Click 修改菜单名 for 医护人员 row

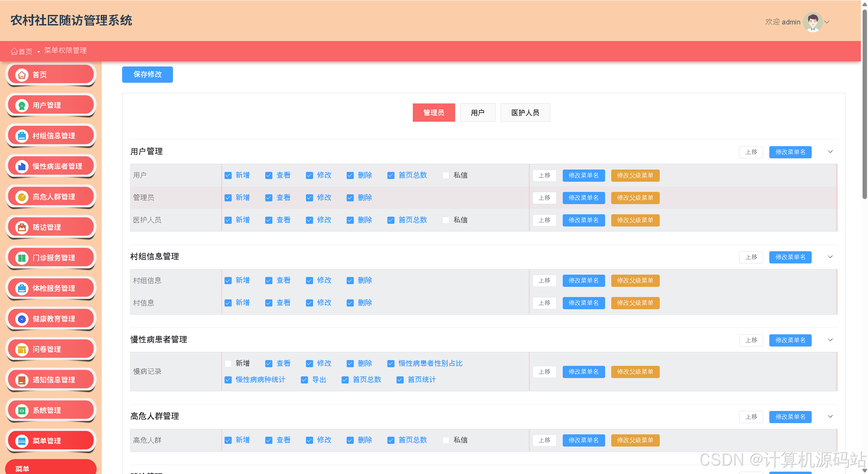tap(584, 220)
